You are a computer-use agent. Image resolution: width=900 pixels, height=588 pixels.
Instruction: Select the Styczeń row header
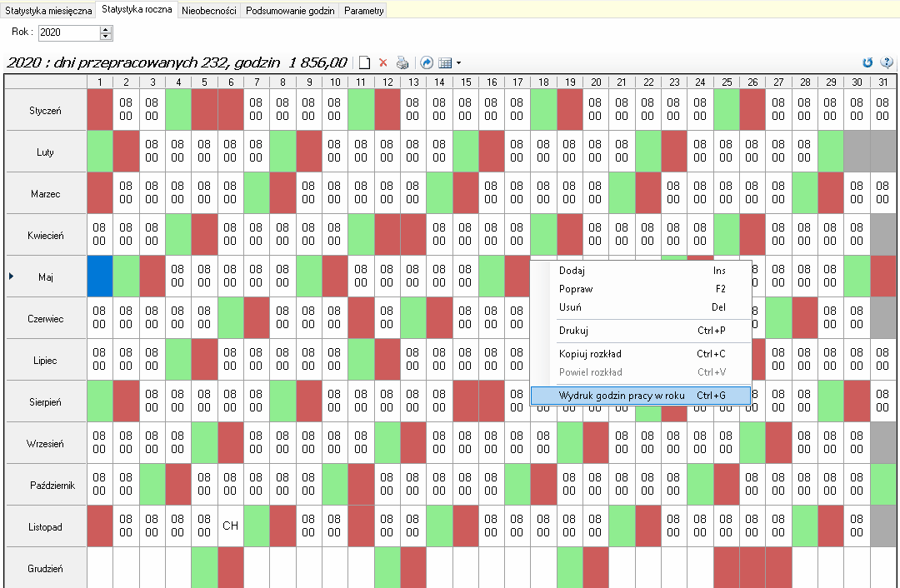pos(46,110)
